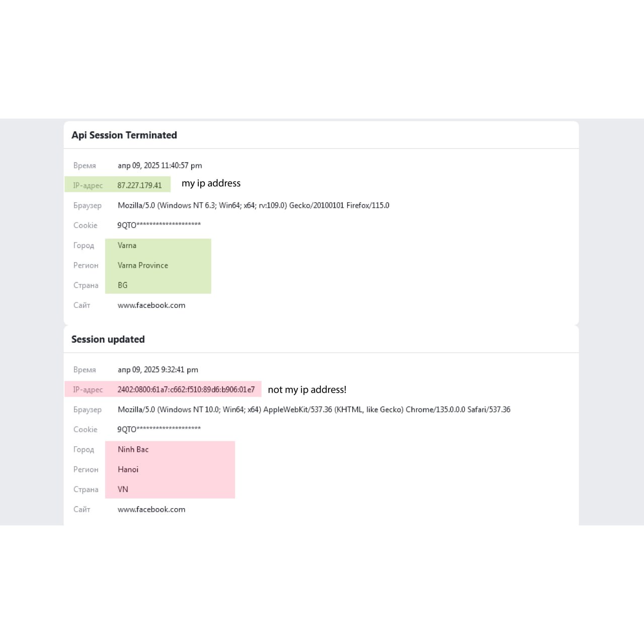This screenshot has width=644, height=644.
Task: Click the 9:32:41 pm timestamp
Action: point(158,370)
